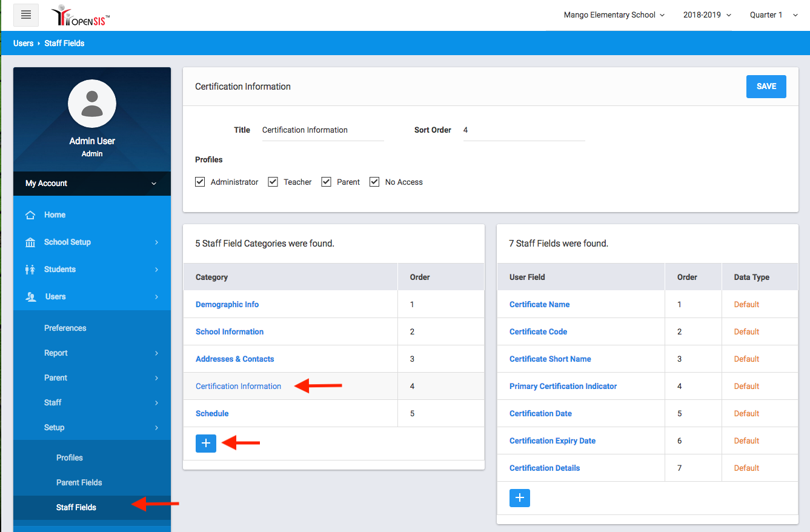Add a new staff field category

click(206, 444)
